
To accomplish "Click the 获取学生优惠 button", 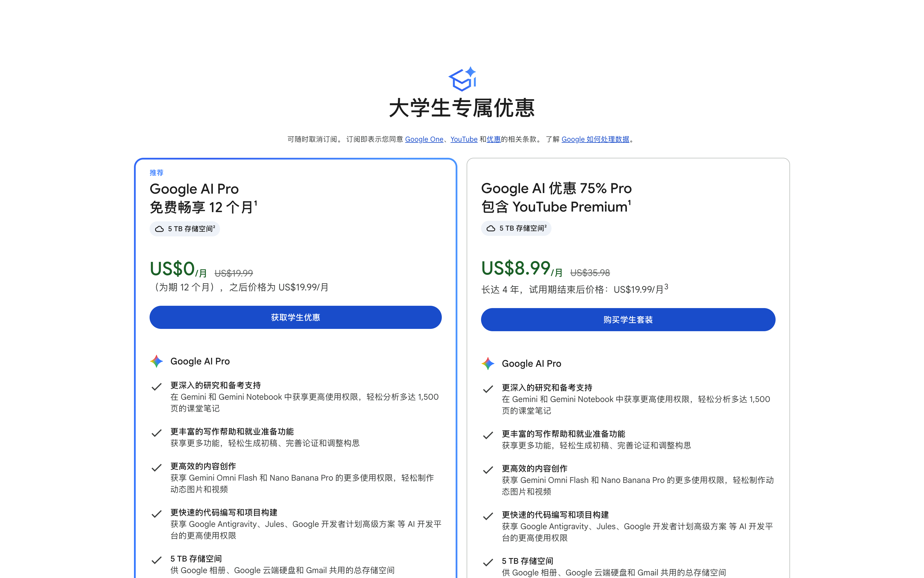I will pos(295,317).
